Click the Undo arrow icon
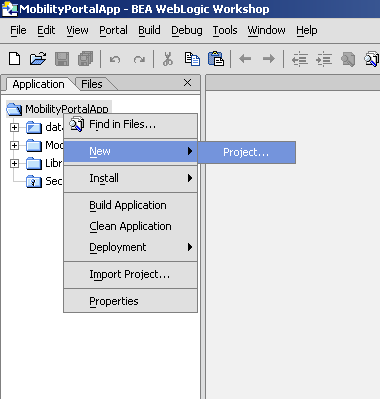The image size is (380, 399). coord(115,59)
